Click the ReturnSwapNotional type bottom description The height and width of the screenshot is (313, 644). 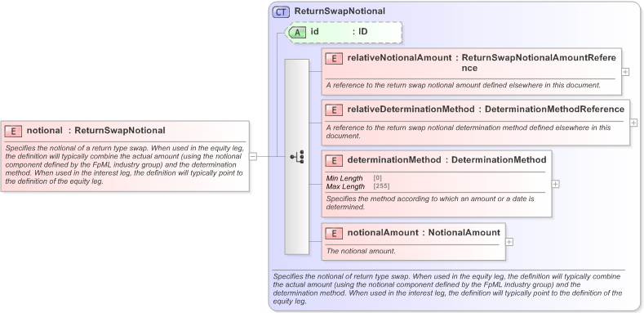point(447,288)
